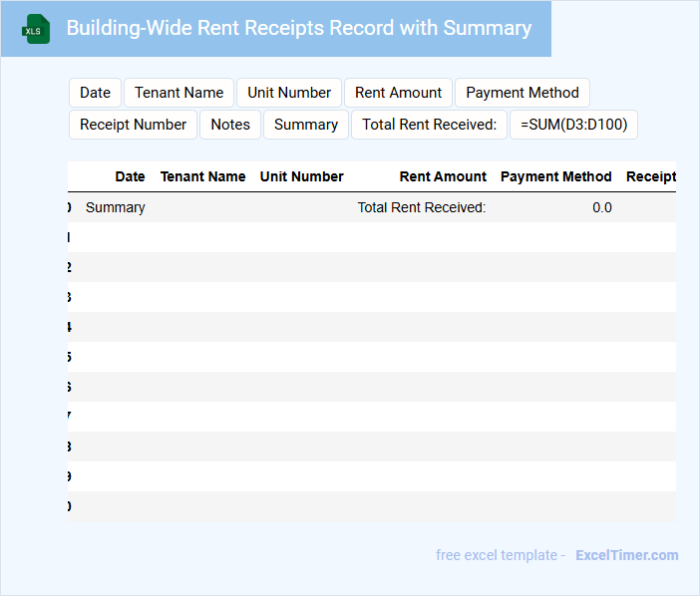Click the Rent Amount column header
The width and height of the screenshot is (700, 596).
(x=443, y=176)
